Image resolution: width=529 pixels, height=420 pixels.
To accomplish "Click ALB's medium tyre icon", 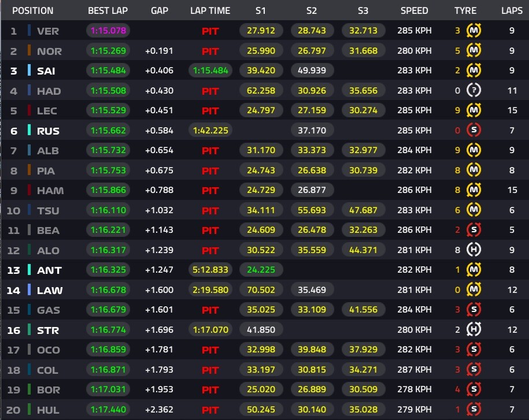I will (473, 150).
